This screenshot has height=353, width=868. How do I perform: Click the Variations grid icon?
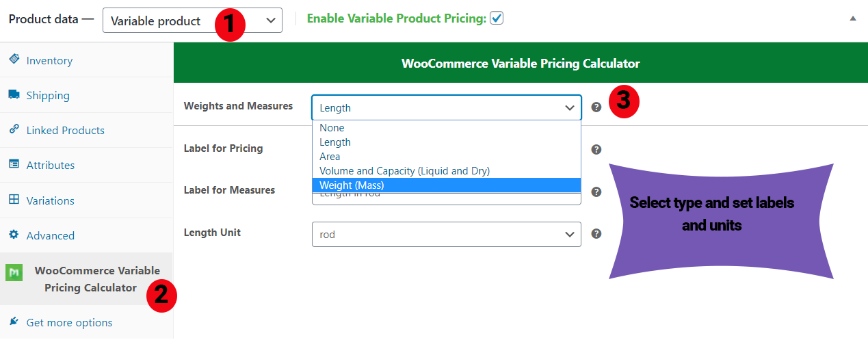pos(14,200)
